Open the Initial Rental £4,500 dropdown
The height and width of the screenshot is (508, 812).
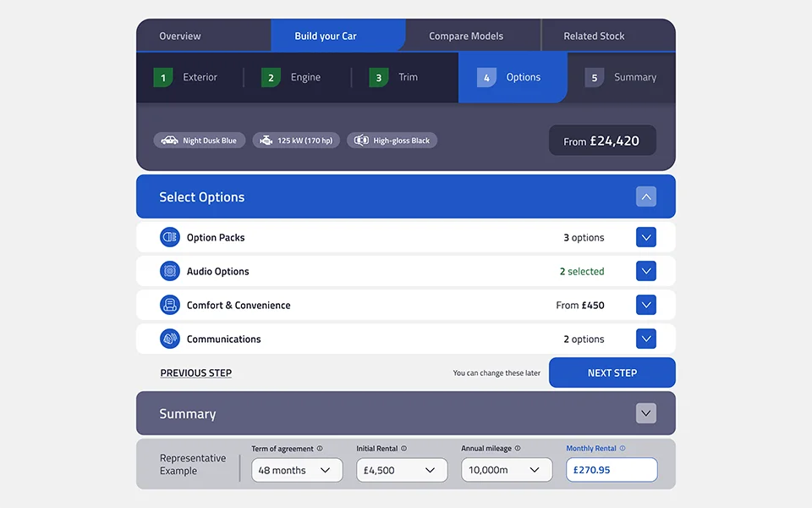[x=401, y=470]
